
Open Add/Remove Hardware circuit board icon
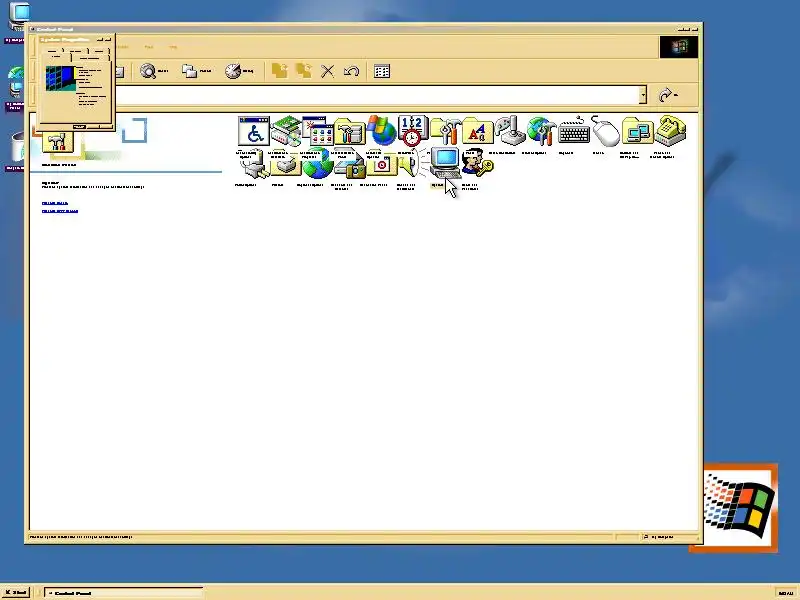(x=286, y=131)
